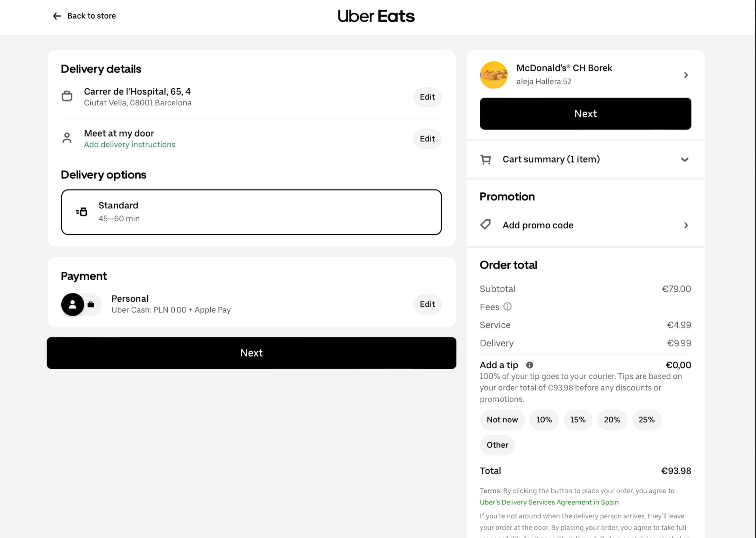Open the Add promo code chevron
This screenshot has height=538, width=756.
point(686,225)
